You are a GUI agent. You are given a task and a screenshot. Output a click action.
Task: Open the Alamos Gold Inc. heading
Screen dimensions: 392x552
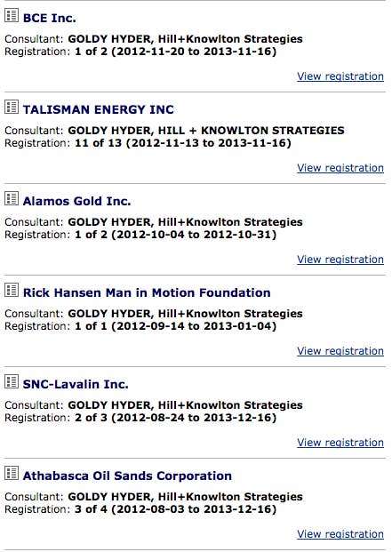point(76,201)
